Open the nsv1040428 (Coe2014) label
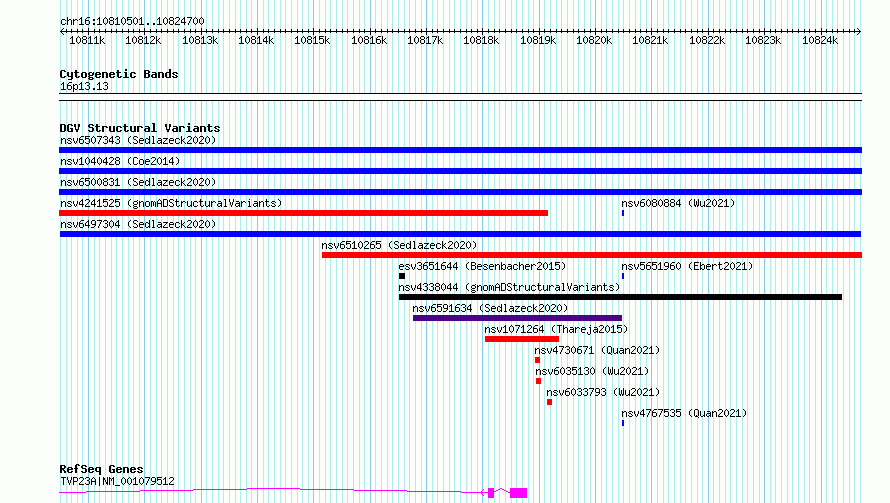Screen dimensions: 890x503 [x=120, y=161]
